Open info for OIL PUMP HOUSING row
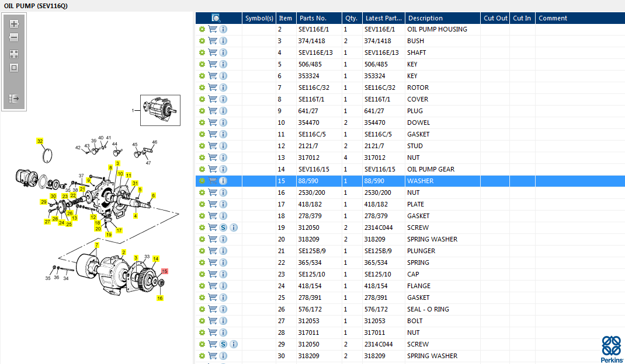 (223, 29)
